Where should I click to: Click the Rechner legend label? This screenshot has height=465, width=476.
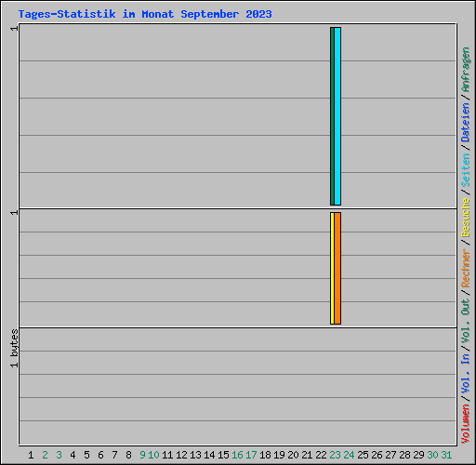coord(466,268)
